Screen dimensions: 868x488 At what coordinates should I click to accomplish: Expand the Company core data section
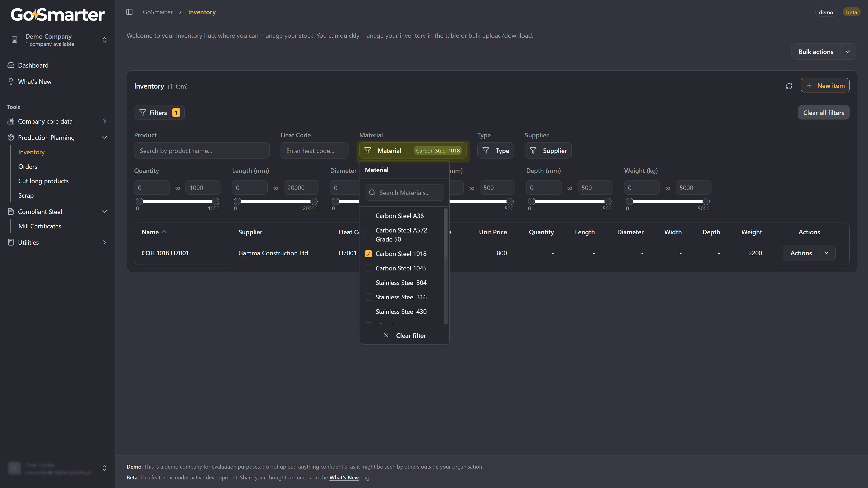104,121
